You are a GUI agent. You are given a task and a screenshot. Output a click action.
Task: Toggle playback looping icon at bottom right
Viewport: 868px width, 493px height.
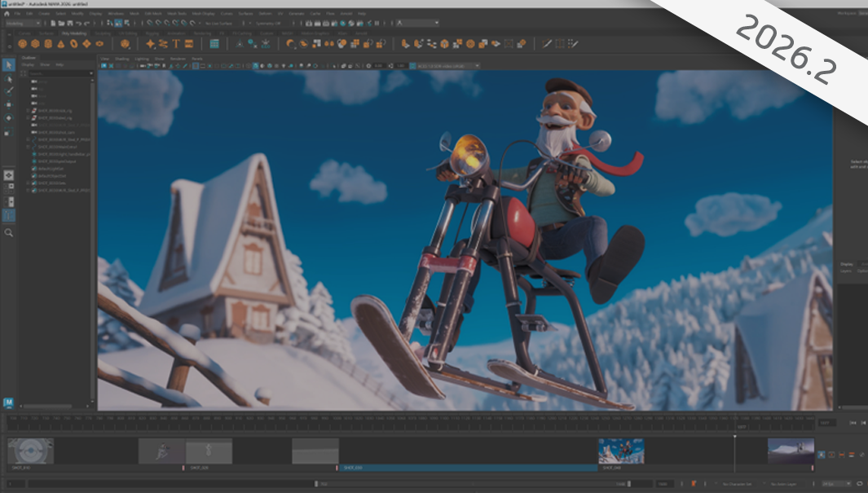(x=860, y=483)
